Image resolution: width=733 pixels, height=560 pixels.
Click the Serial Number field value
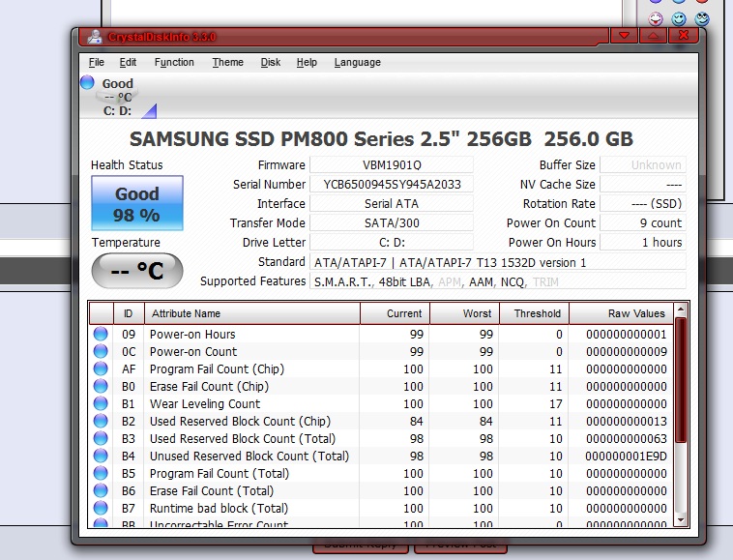click(x=392, y=184)
